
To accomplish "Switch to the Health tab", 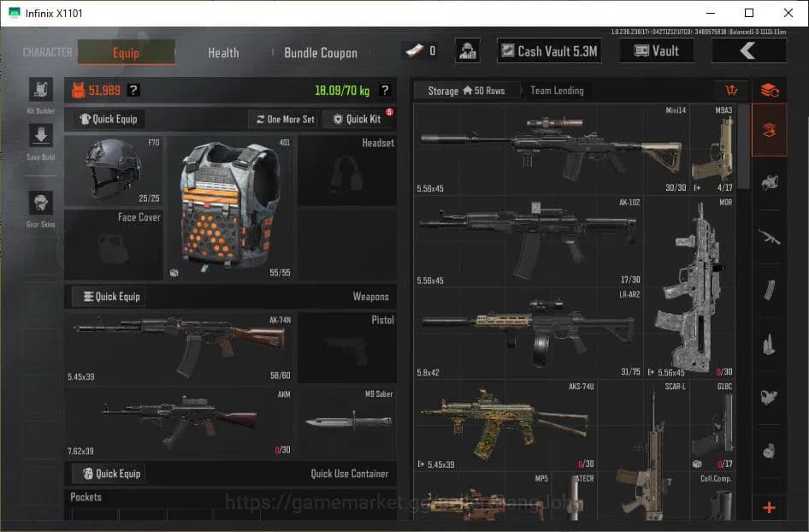I will [223, 52].
